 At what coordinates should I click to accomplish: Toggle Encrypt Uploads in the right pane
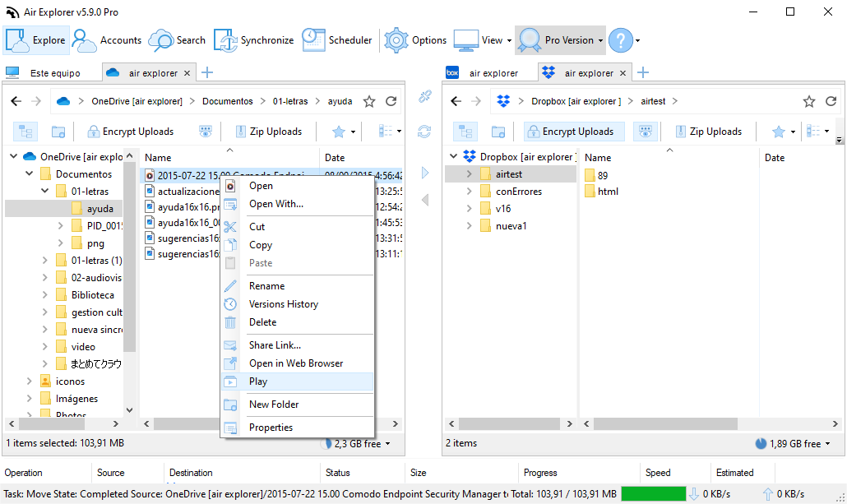pos(573,131)
